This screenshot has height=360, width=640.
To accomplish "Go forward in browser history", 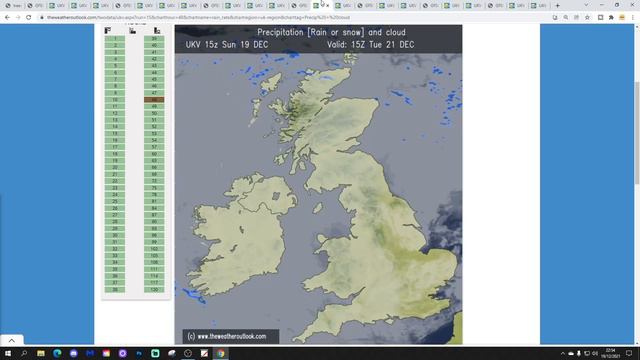I will click(18, 18).
